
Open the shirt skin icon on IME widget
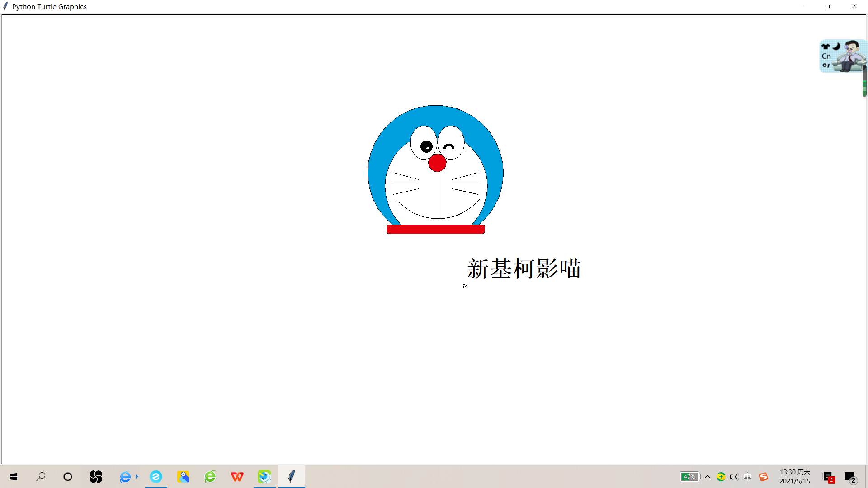pyautogui.click(x=826, y=46)
